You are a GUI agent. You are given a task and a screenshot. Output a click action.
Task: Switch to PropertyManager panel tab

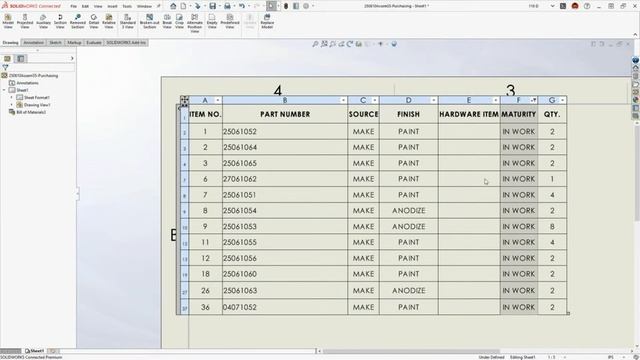click(20, 59)
